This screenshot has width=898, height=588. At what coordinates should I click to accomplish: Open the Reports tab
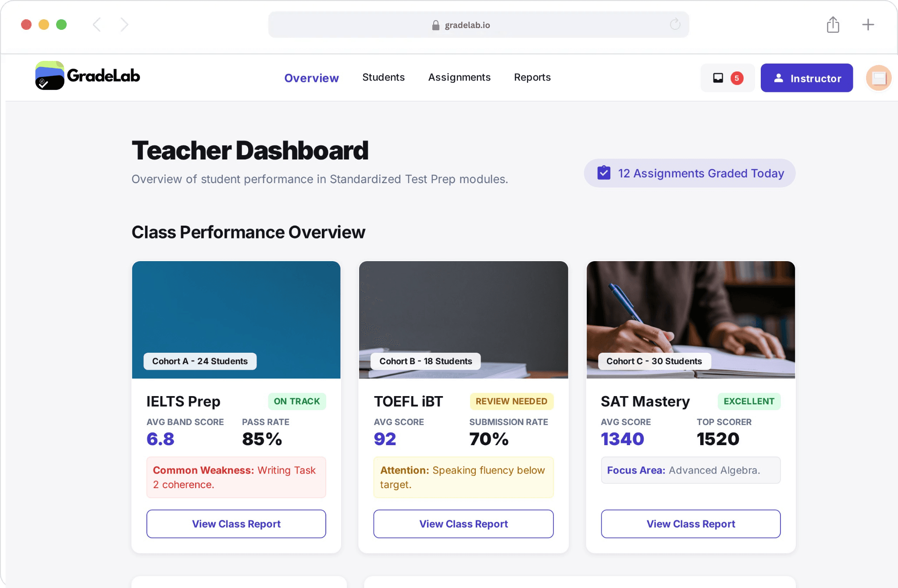[x=532, y=78]
